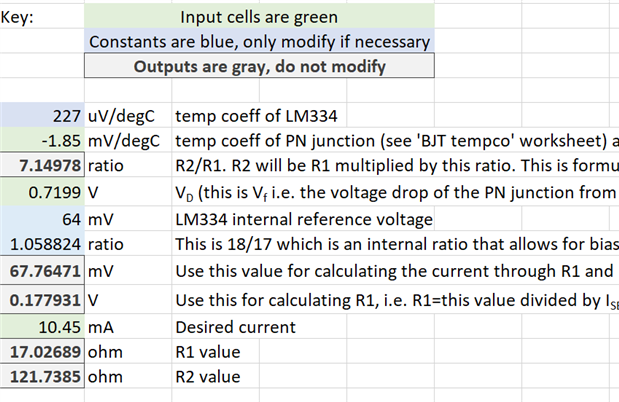Select the 0.177931 V output cell
Image resolution: width=619 pixels, height=402 pixels.
click(x=42, y=300)
